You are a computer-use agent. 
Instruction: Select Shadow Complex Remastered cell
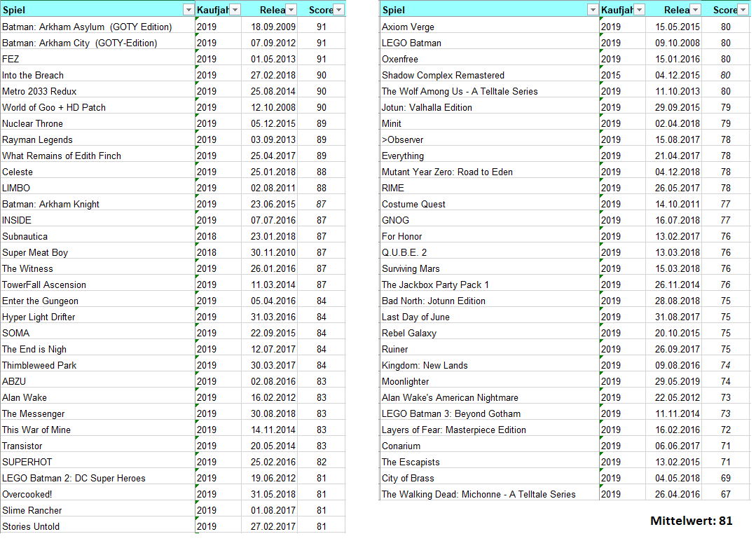pyautogui.click(x=489, y=75)
